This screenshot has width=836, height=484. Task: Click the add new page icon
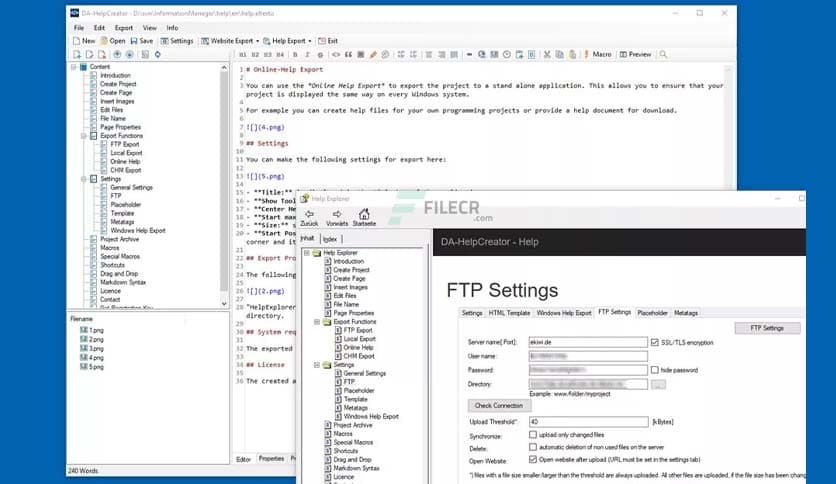coord(77,55)
